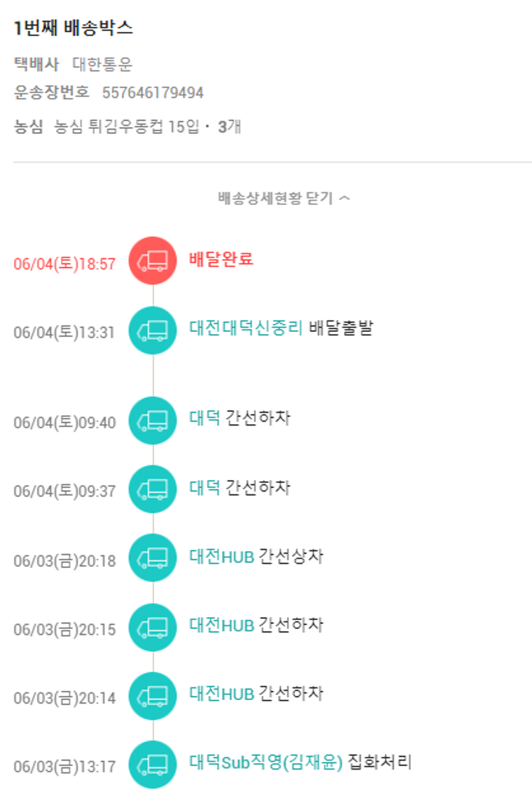The height and width of the screenshot is (805, 532).
Task: Click the truck icon at 06/04(토)09:37
Action: [x=153, y=489]
